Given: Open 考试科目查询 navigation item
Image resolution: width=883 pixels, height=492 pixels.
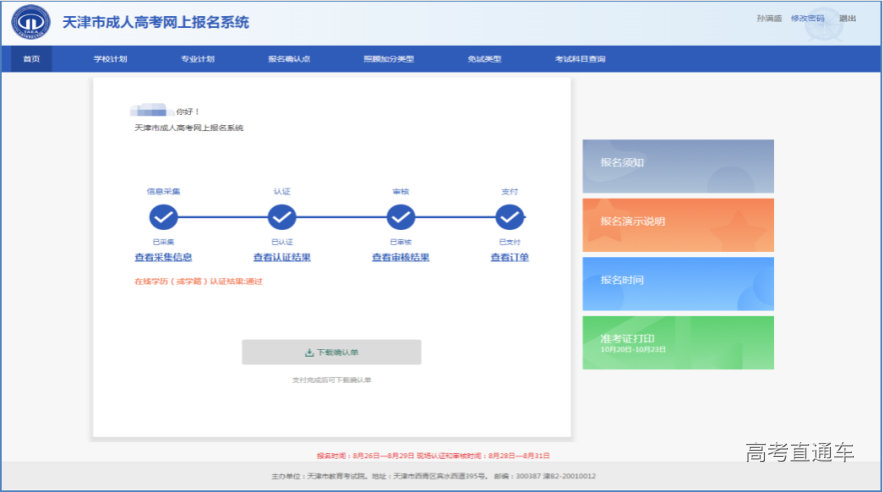Looking at the screenshot, I should click(580, 59).
